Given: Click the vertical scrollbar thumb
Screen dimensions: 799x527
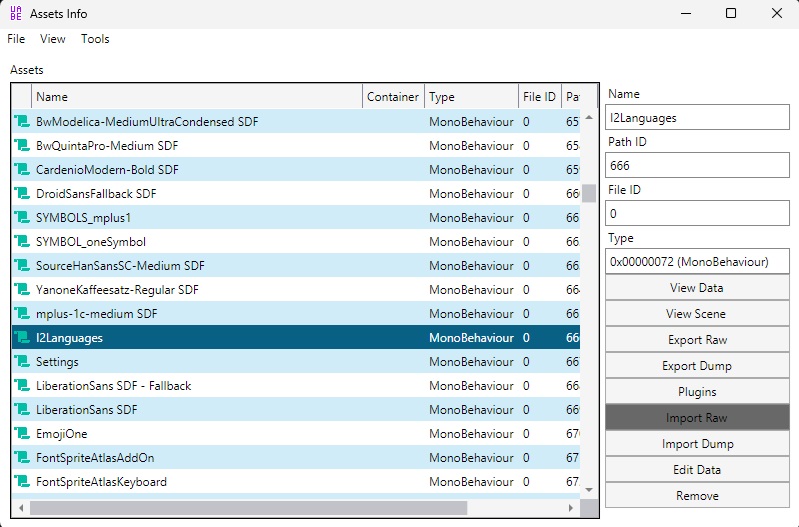Looking at the screenshot, I should pos(589,193).
